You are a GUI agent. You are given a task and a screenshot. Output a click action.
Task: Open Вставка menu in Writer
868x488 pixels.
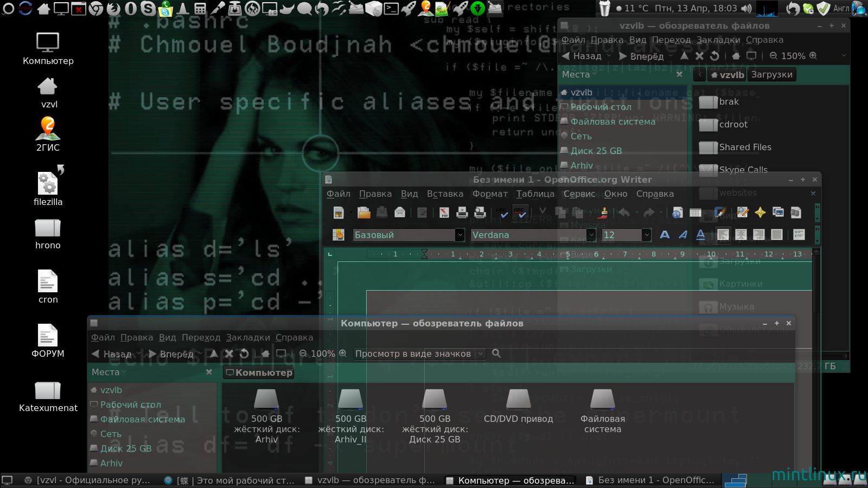point(445,194)
